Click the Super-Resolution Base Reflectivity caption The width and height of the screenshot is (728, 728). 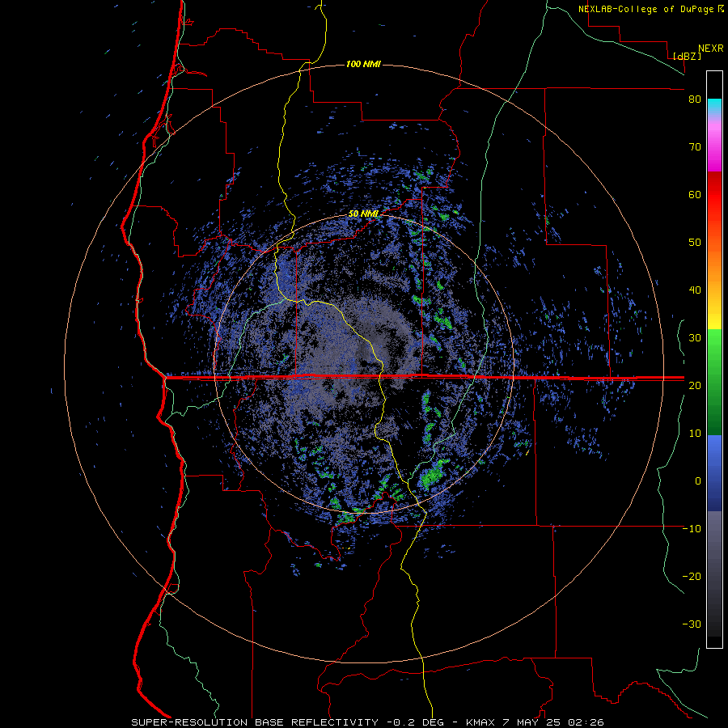(368, 722)
